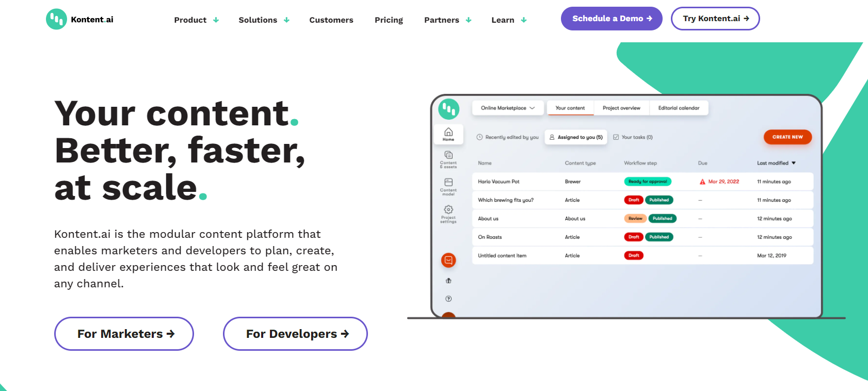Switch to the Your content tab
868x391 pixels.
pos(570,108)
